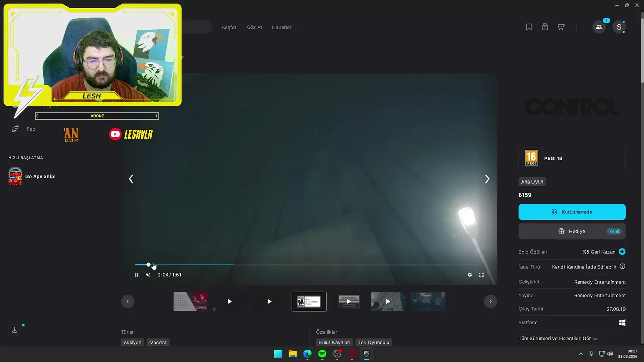Select the Control cover art thumbnail
Viewport: 644px width, 362px height.
click(191, 301)
